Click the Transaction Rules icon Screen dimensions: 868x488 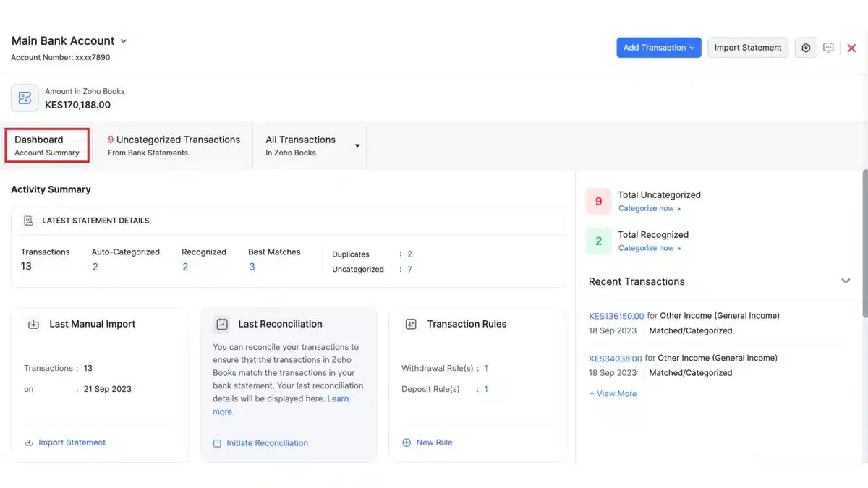411,324
